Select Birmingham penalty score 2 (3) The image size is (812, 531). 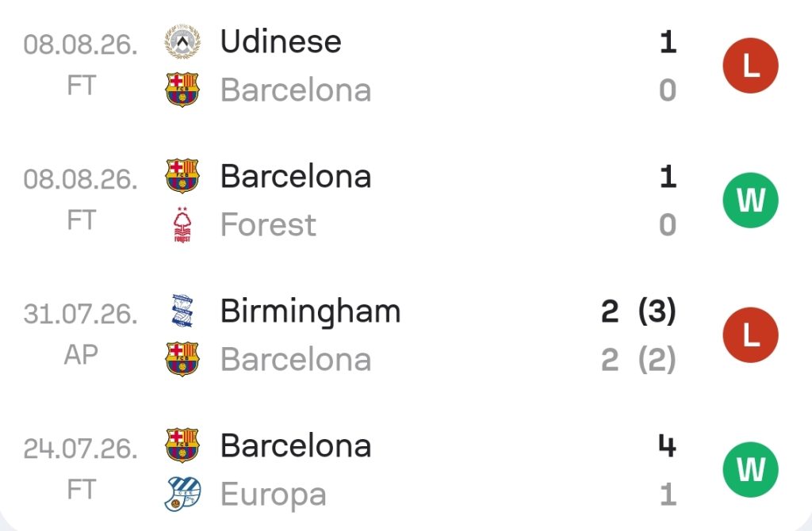(638, 311)
